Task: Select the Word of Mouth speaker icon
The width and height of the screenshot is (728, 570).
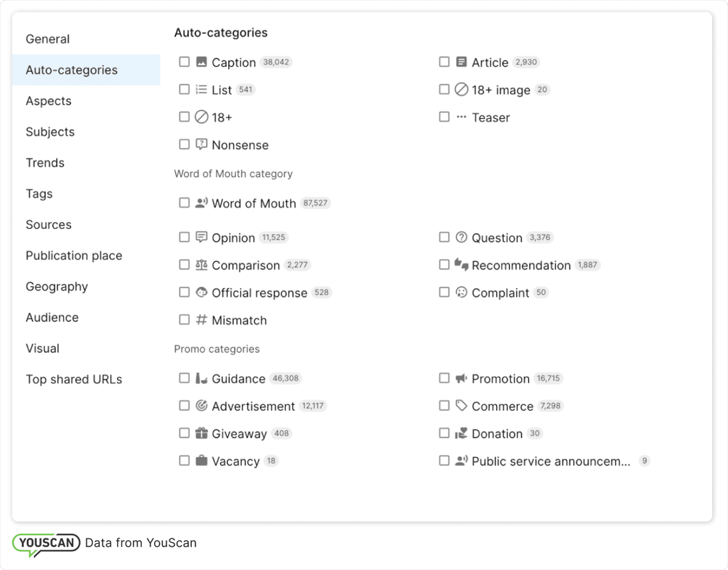Action: 201,203
